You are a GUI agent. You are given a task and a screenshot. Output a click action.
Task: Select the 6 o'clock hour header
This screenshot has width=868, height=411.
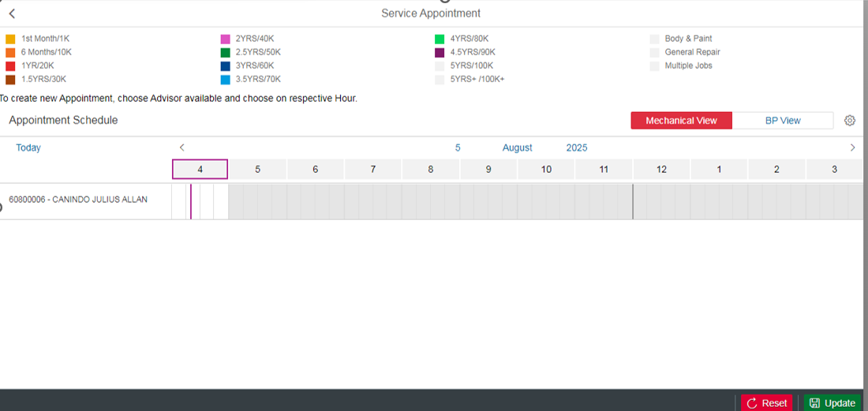tap(316, 170)
